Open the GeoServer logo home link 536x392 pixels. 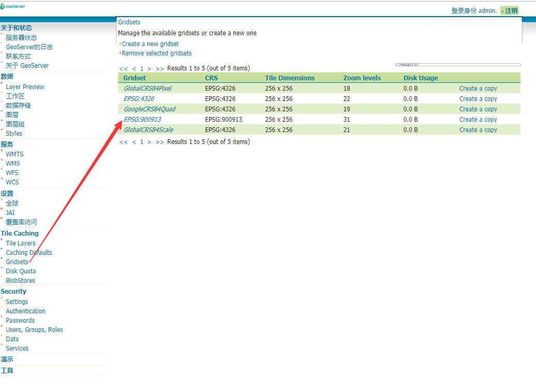pyautogui.click(x=12, y=6)
